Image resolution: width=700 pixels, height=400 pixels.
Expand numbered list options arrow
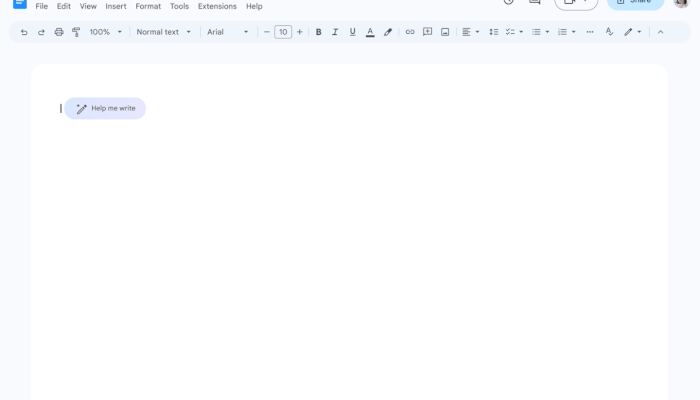pyautogui.click(x=574, y=32)
